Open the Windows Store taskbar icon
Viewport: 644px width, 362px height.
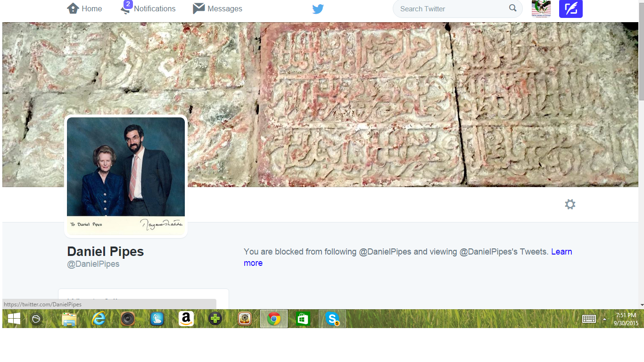[303, 319]
